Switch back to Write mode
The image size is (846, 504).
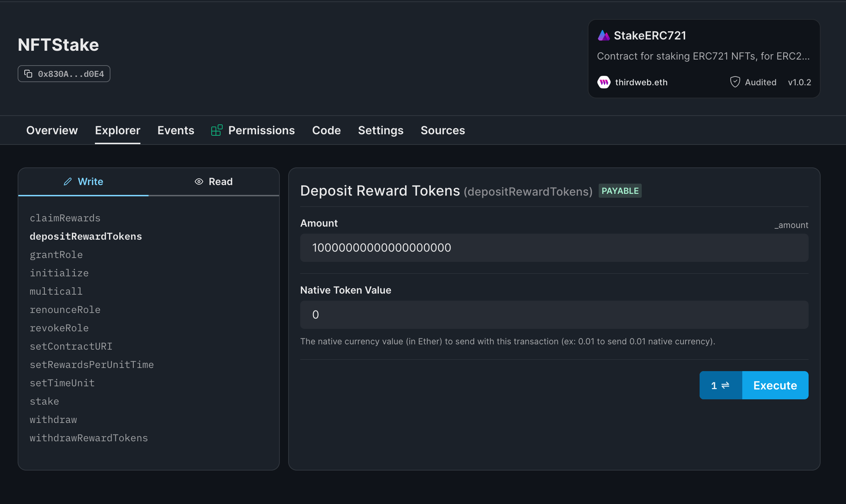click(90, 181)
